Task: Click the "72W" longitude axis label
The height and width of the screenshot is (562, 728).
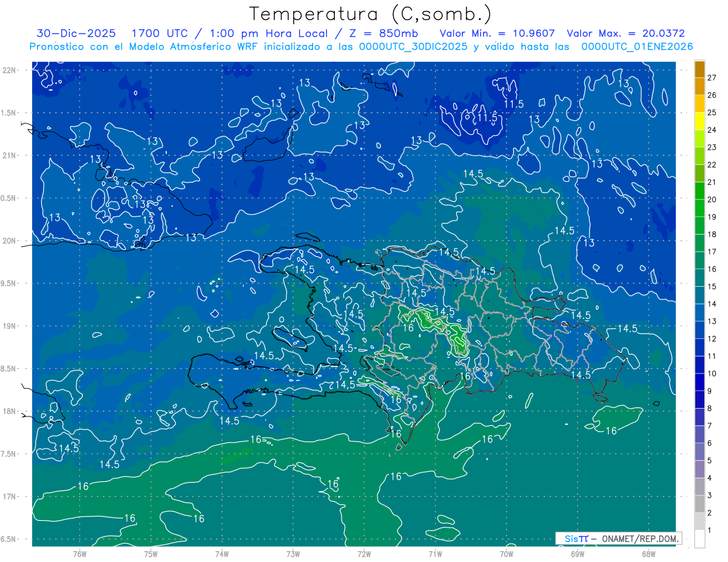Action: [x=364, y=554]
